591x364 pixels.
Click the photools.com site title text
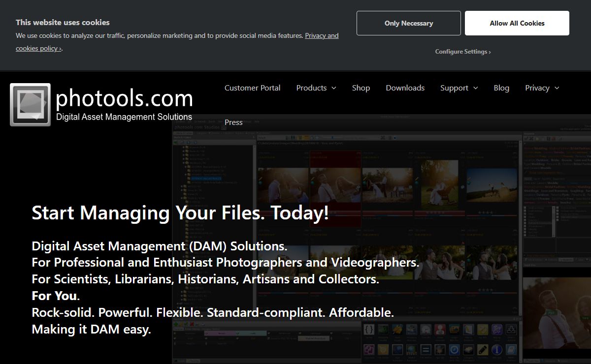[x=124, y=98]
